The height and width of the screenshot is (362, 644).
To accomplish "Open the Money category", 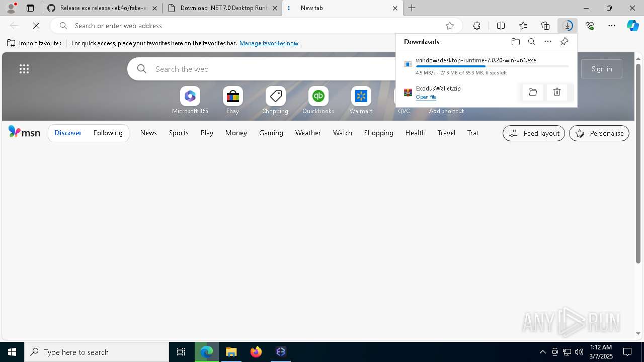I will pyautogui.click(x=236, y=133).
